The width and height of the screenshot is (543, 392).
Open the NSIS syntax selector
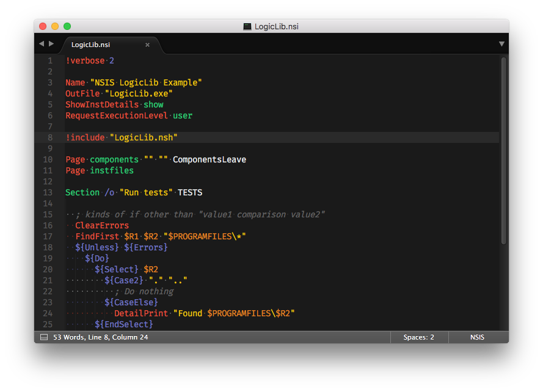(477, 337)
